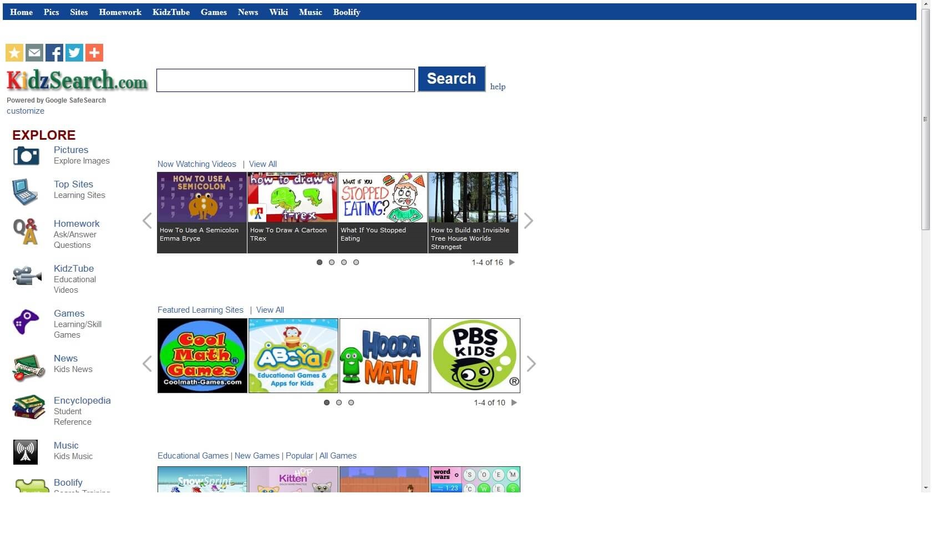Open the ABCya site tile
This screenshot has width=932, height=560.
point(293,355)
